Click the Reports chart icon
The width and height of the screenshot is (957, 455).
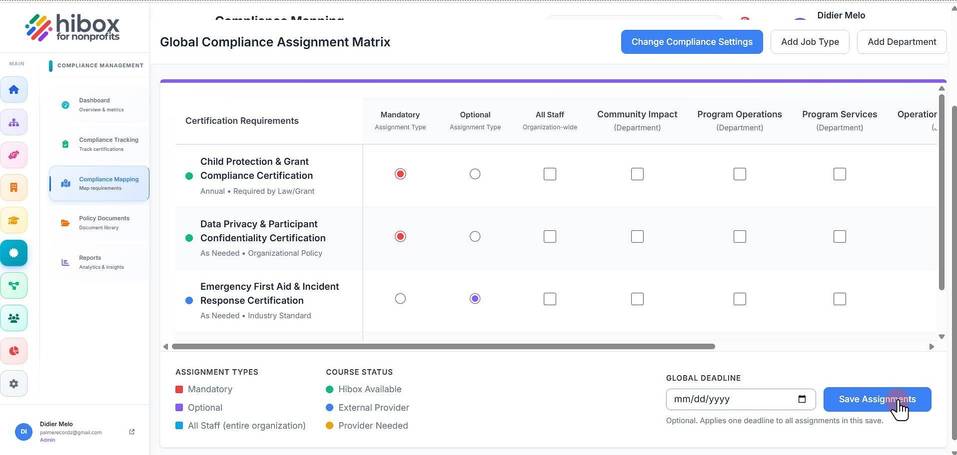(x=65, y=262)
